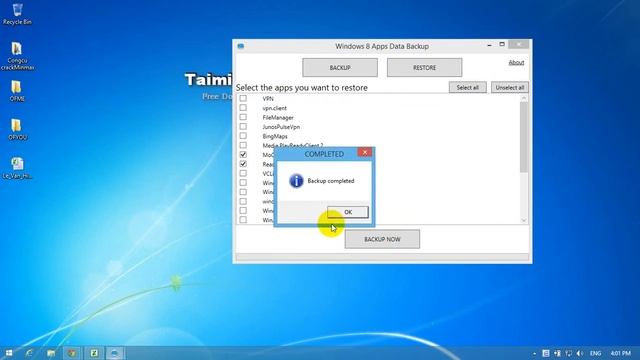
Task: Click the Unselect all button
Action: point(510,87)
